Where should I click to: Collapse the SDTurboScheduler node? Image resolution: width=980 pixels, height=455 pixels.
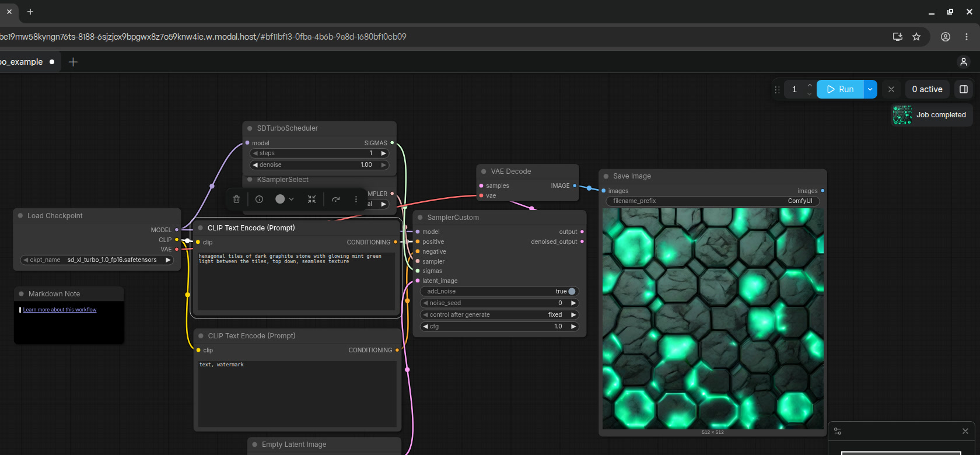point(250,128)
